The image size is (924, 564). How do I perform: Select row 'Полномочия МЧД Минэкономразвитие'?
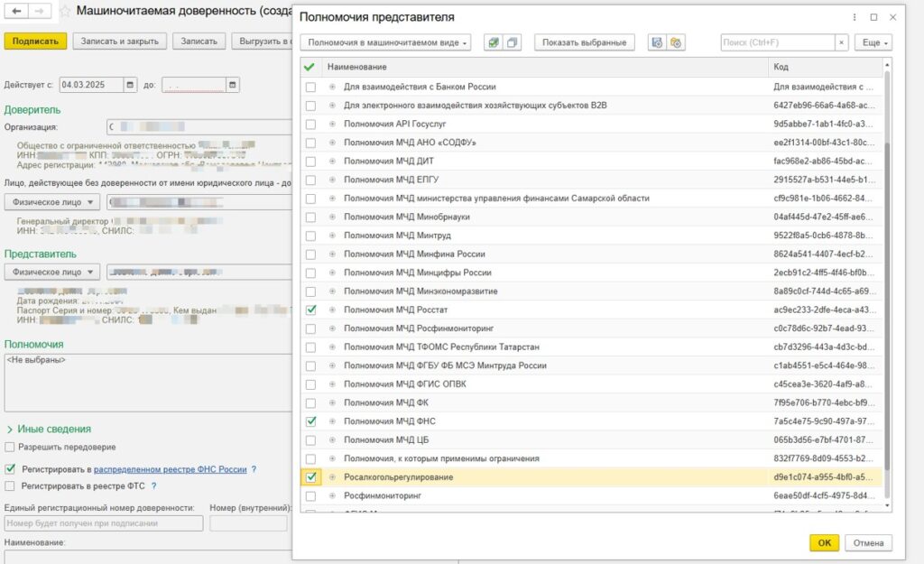(592, 291)
